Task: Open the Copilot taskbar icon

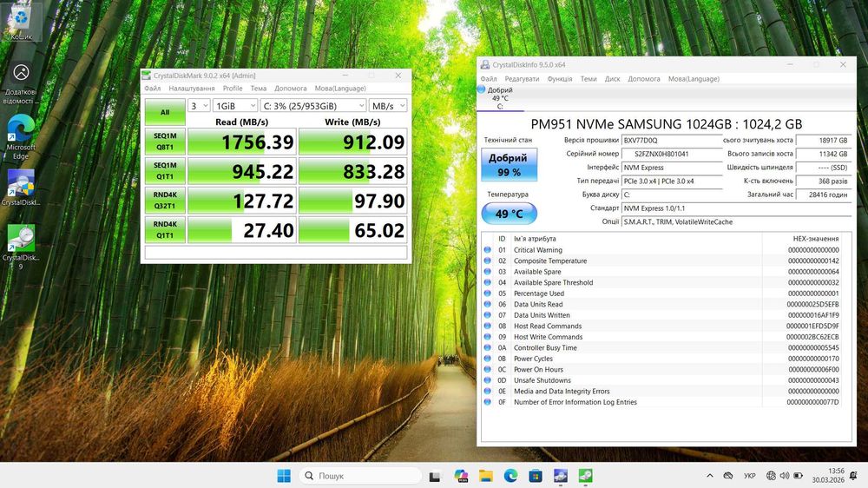Action: 461,476
